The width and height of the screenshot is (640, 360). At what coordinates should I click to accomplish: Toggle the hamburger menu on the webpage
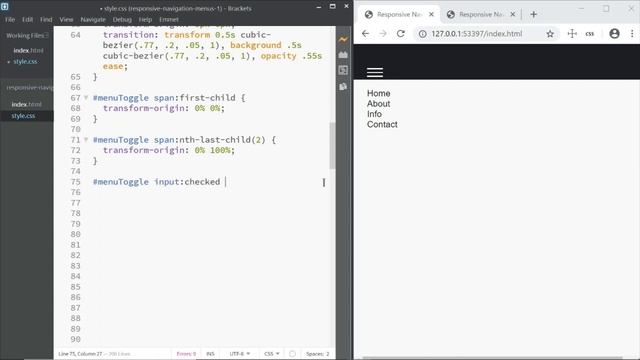coord(375,72)
